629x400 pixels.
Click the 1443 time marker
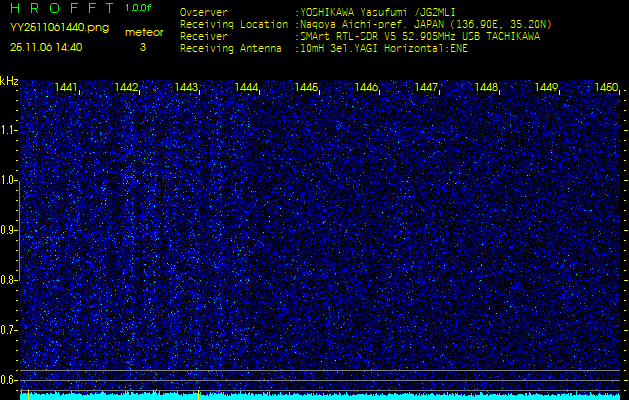point(187,88)
